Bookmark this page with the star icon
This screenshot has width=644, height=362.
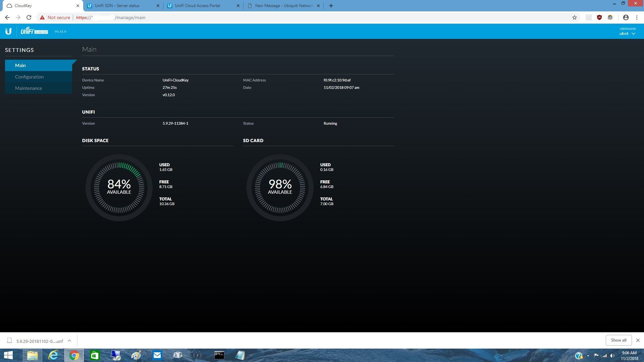coord(574,17)
